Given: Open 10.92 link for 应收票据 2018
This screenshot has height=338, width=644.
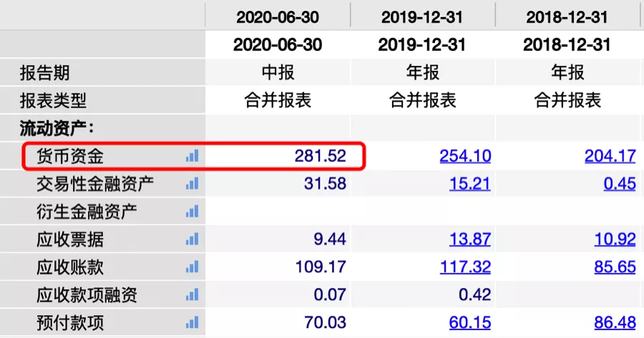Looking at the screenshot, I should click(x=615, y=239).
